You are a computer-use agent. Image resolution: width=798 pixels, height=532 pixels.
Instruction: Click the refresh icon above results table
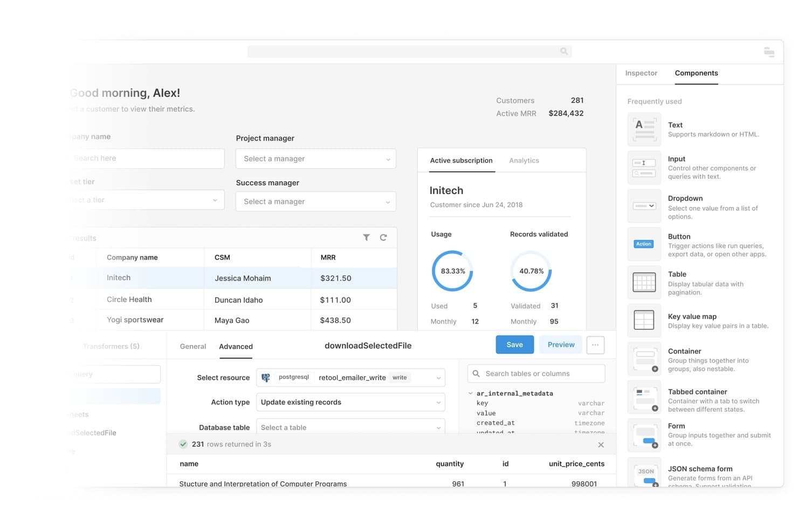pos(383,237)
